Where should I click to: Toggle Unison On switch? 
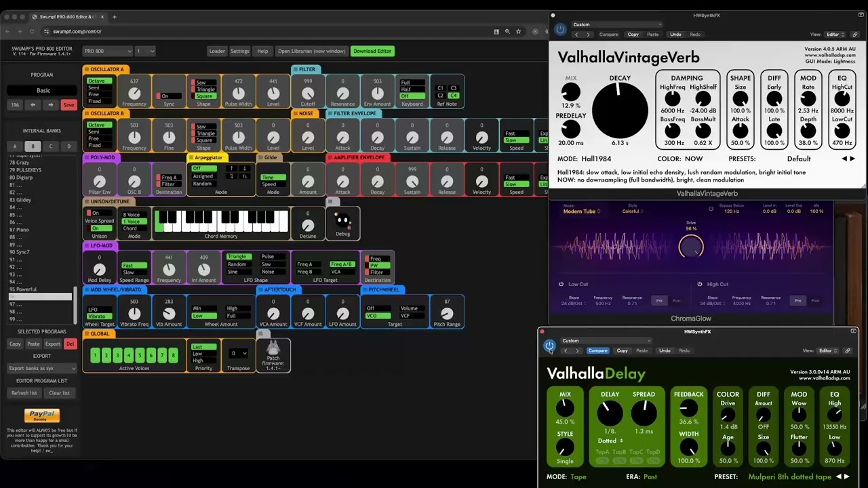click(x=100, y=228)
